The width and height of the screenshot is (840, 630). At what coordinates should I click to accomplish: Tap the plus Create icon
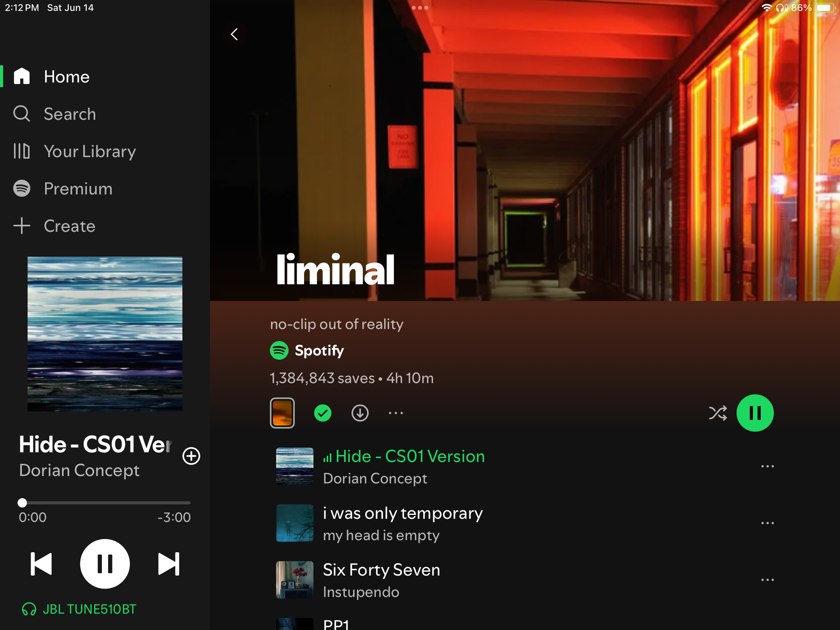click(22, 226)
